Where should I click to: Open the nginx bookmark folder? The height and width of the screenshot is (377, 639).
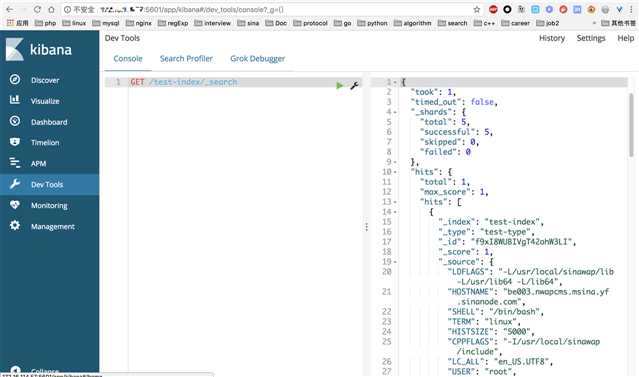pyautogui.click(x=139, y=23)
